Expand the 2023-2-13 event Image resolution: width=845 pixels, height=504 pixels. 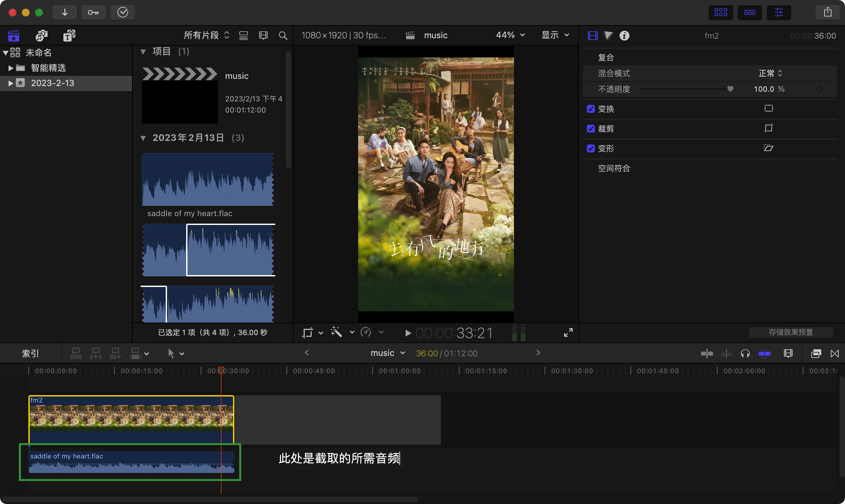coord(11,83)
